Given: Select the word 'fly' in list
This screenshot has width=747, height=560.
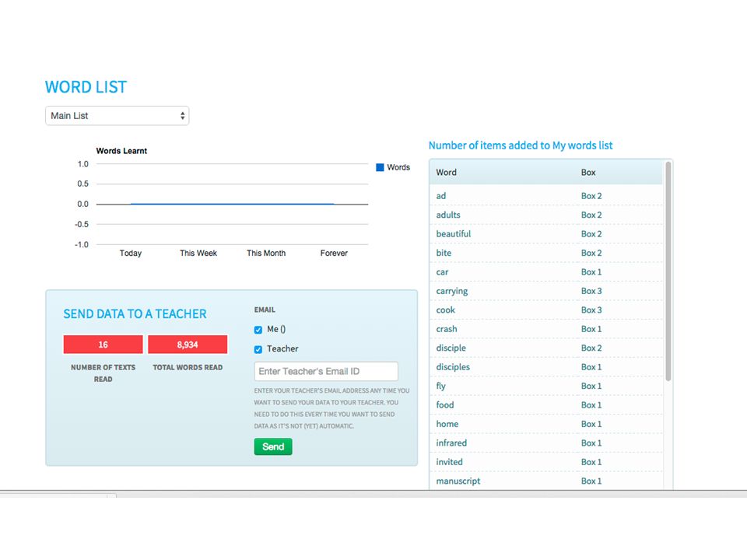Looking at the screenshot, I should click(x=440, y=387).
